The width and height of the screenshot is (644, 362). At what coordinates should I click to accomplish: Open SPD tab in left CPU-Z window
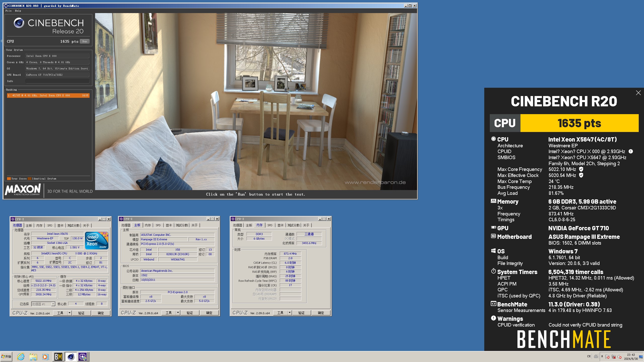[50, 225]
